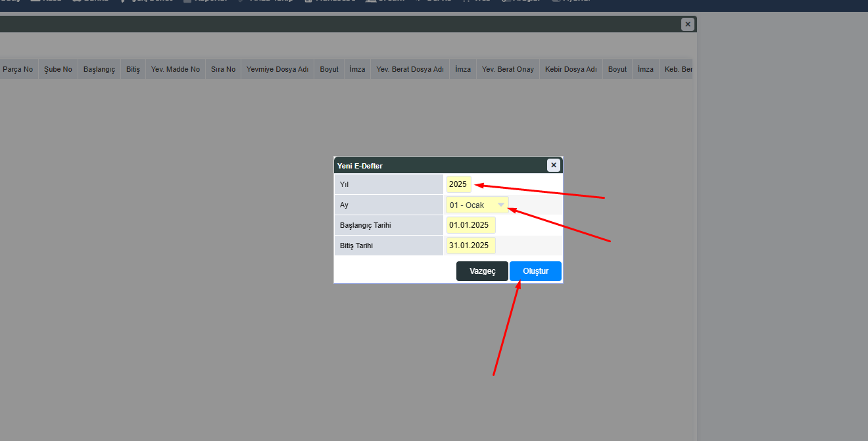
Task: Click the Bitiş Tarihi date field
Action: [x=470, y=246]
